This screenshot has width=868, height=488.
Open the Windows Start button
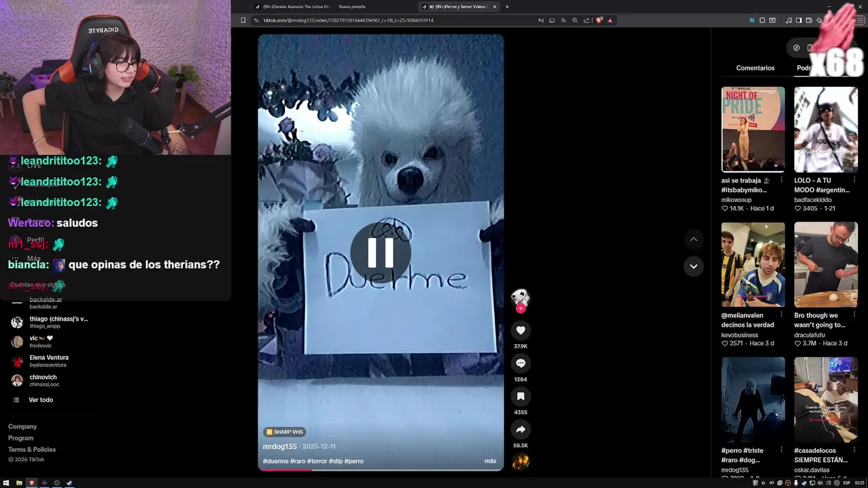pyautogui.click(x=7, y=483)
